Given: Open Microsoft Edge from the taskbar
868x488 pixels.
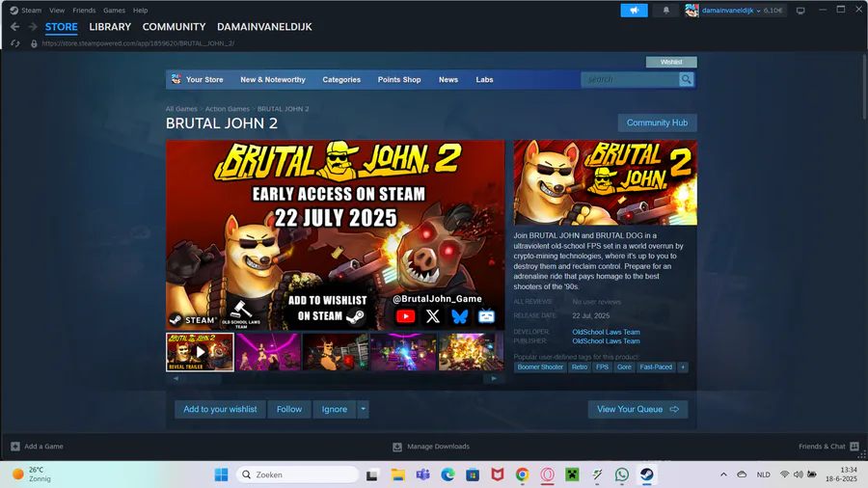Looking at the screenshot, I should [x=448, y=474].
